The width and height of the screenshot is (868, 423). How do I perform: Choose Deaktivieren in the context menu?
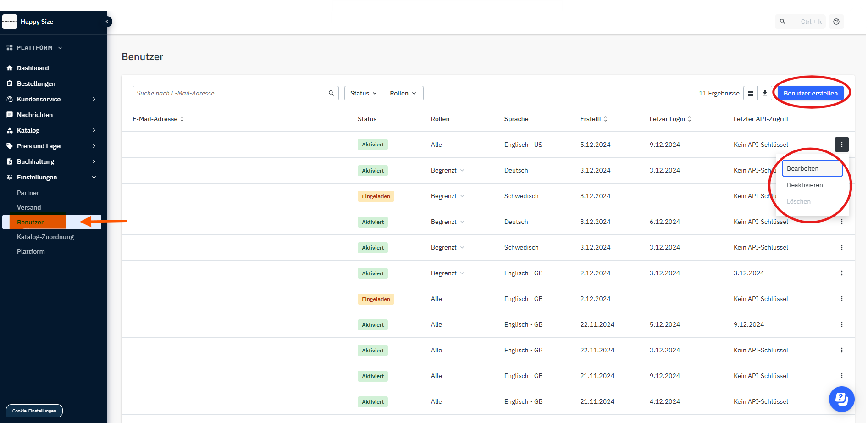805,185
